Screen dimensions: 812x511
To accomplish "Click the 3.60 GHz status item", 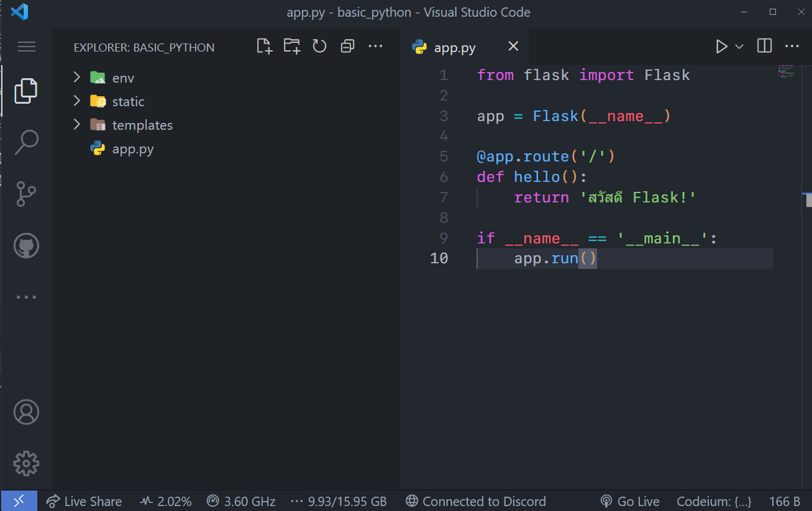I will 241,501.
